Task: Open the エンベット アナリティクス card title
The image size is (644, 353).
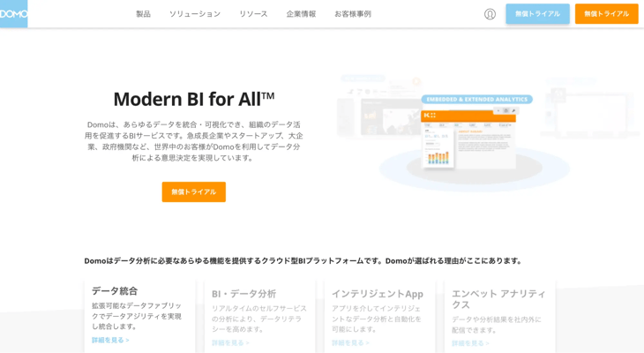Action: click(x=498, y=299)
